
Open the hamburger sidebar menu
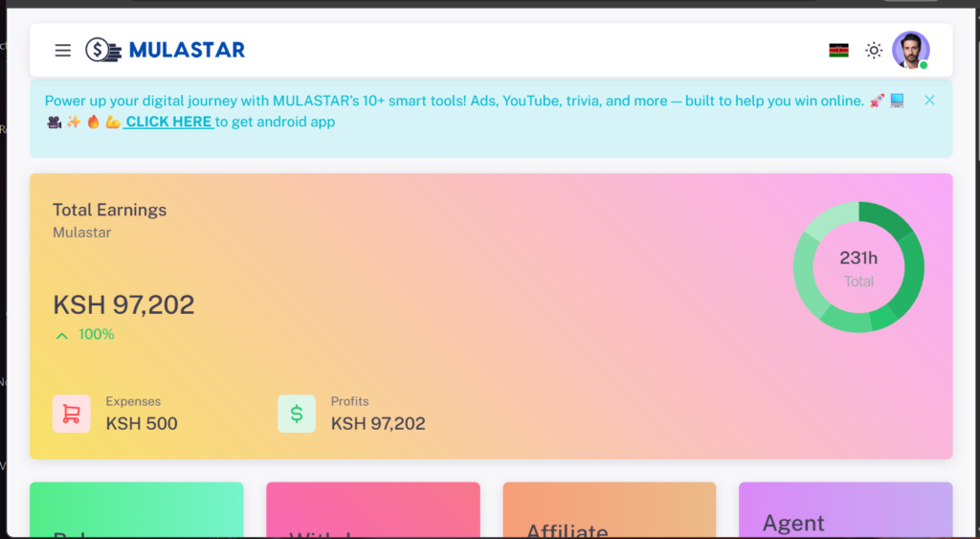pos(63,51)
